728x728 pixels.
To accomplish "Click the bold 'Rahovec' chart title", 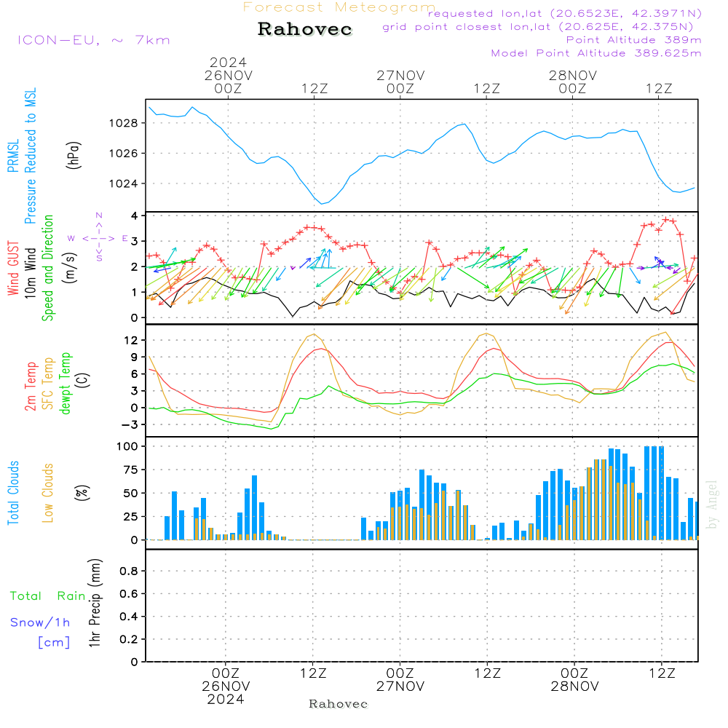I will pyautogui.click(x=304, y=29).
